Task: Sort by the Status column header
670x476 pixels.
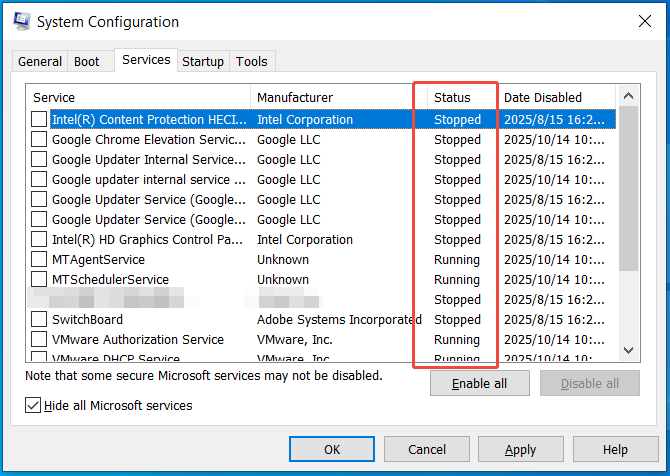Action: pos(462,97)
